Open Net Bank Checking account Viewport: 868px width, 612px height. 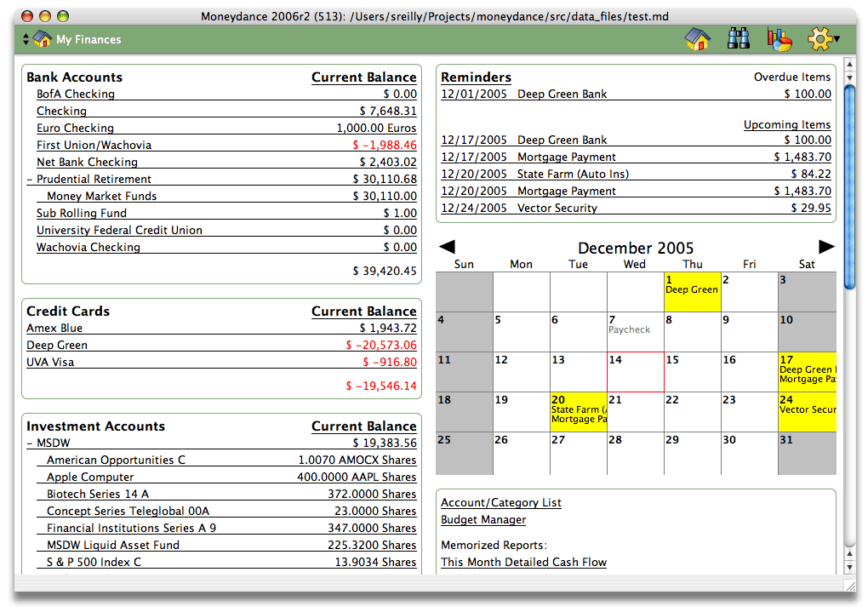pyautogui.click(x=87, y=163)
